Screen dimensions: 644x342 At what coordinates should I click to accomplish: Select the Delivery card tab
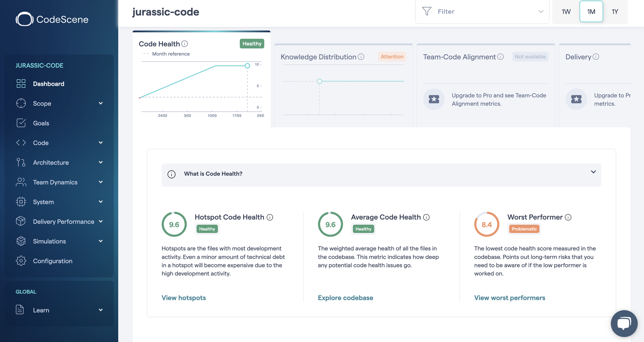click(x=595, y=85)
